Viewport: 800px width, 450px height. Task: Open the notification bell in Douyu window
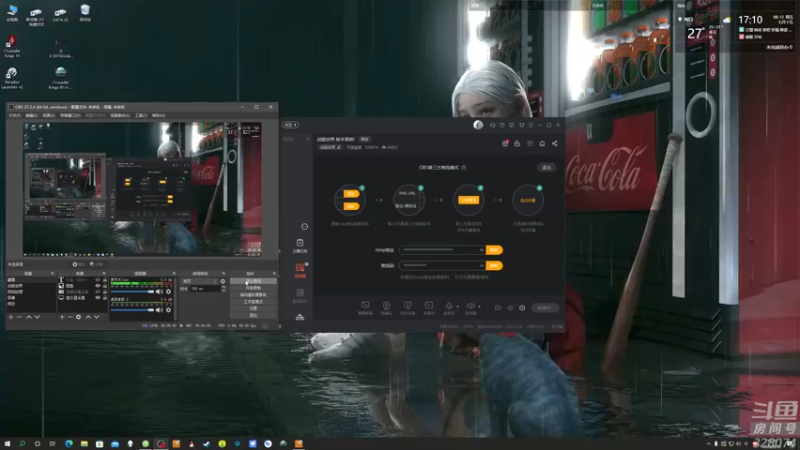pos(542,144)
